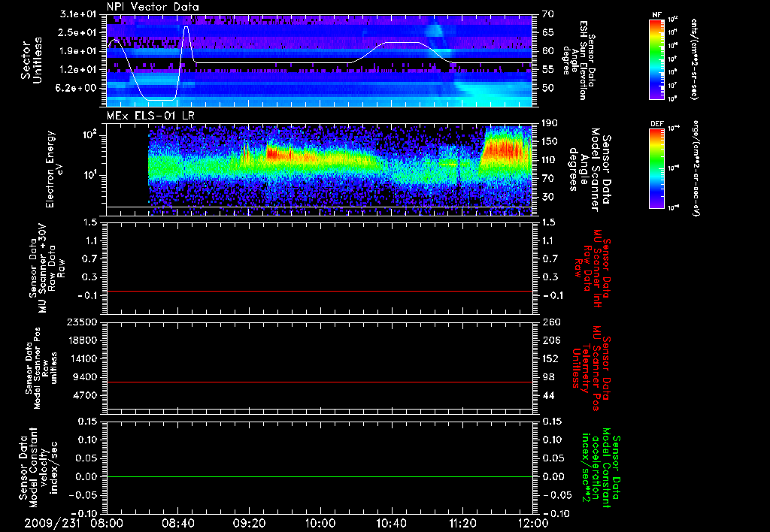Click the red line in the Scanner Pos panel
The image size is (770, 532).
click(x=320, y=382)
